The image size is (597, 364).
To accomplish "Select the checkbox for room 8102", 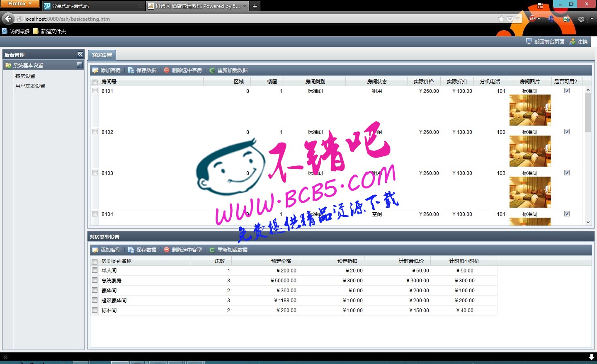I will (95, 132).
